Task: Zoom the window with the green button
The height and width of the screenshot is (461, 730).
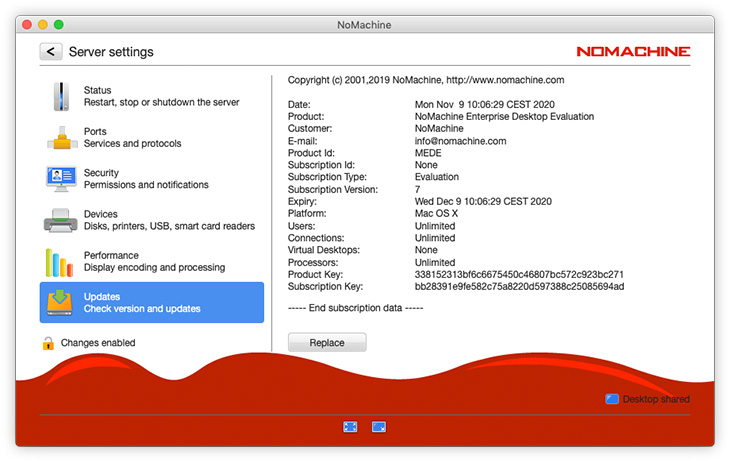Action: tap(59, 25)
